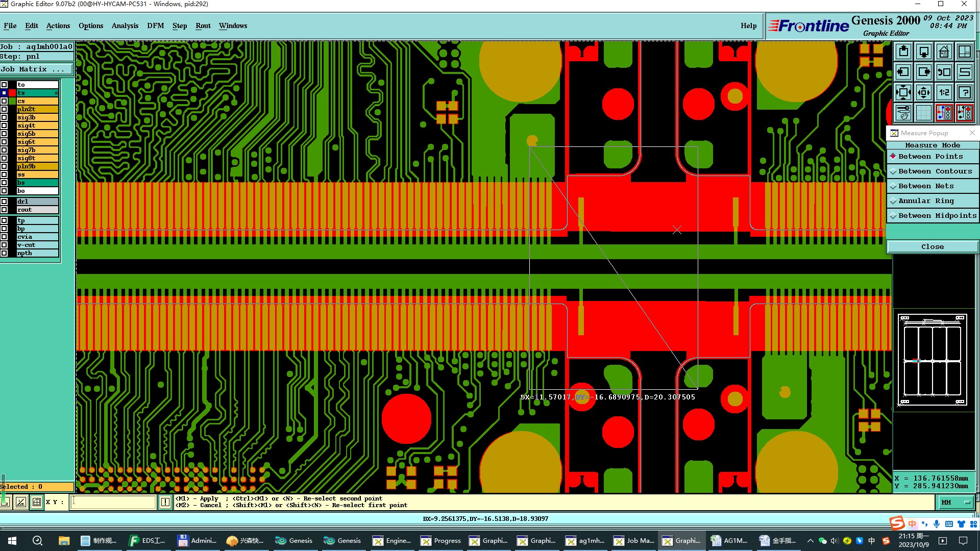Click the pan up arrow icon
The image size is (980, 551).
tap(903, 52)
